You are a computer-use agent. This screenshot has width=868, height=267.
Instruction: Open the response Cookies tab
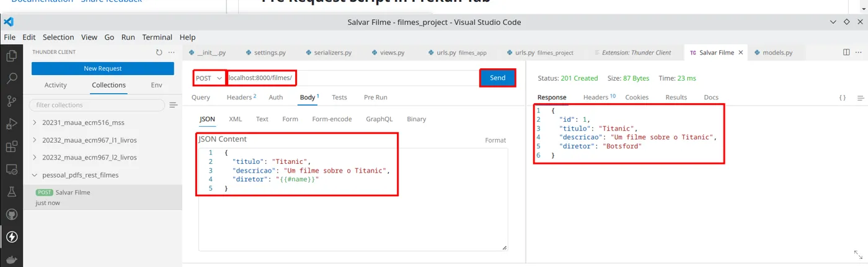(637, 97)
